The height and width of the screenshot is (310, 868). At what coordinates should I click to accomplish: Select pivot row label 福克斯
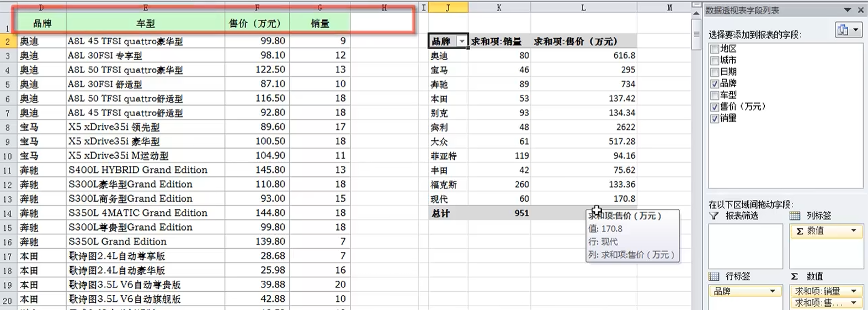(x=448, y=185)
